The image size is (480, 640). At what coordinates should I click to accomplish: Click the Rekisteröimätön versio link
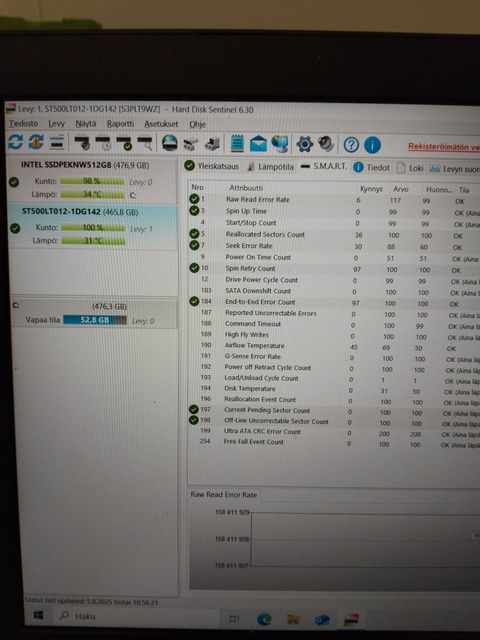(444, 147)
